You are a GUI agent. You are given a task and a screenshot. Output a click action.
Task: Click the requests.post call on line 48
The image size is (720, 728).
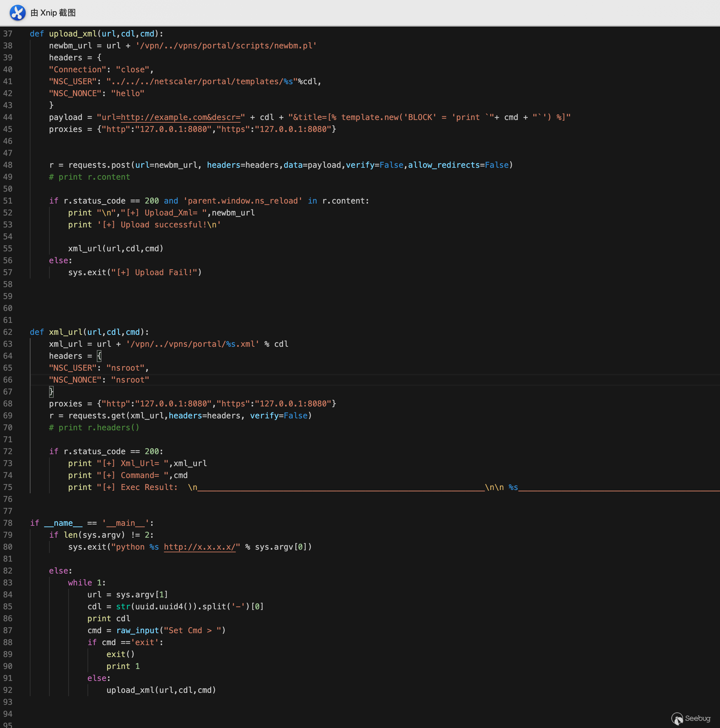pyautogui.click(x=99, y=165)
